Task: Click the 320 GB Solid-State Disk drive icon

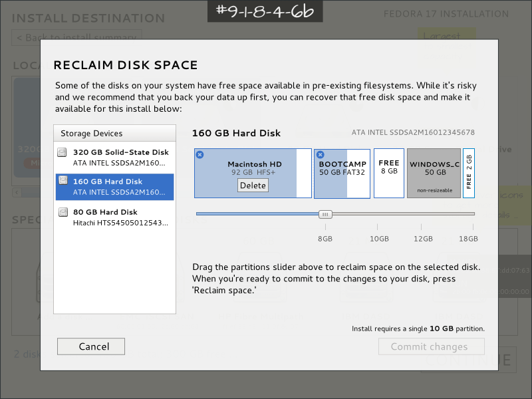Action: (62, 152)
